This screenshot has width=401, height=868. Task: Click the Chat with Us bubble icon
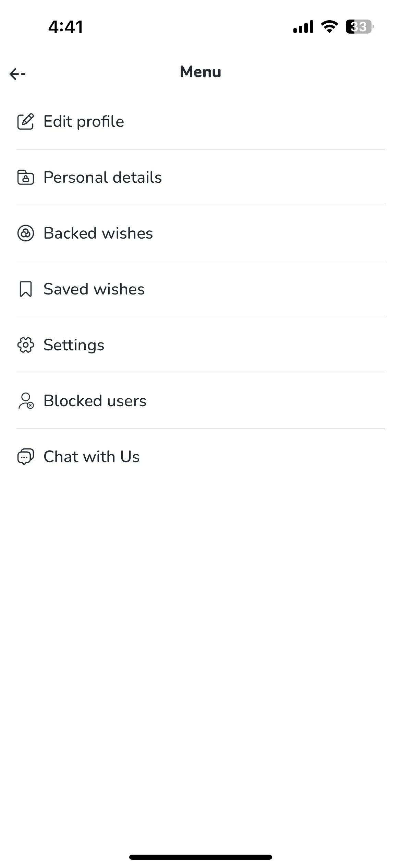point(26,457)
